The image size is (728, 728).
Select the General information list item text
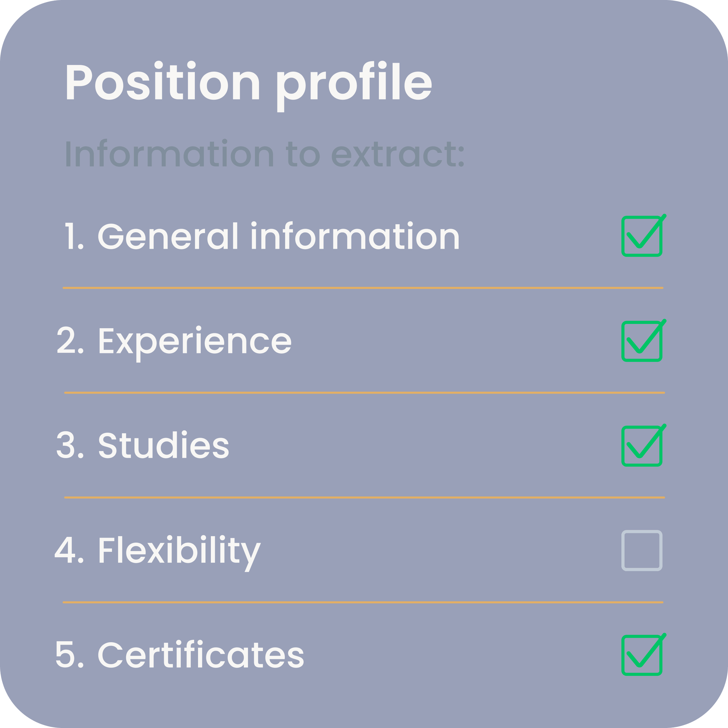[278, 235]
